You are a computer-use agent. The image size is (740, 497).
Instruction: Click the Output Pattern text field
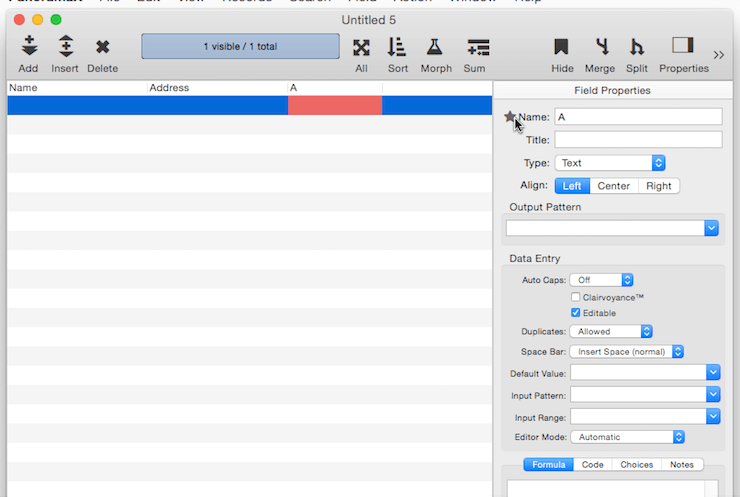605,228
